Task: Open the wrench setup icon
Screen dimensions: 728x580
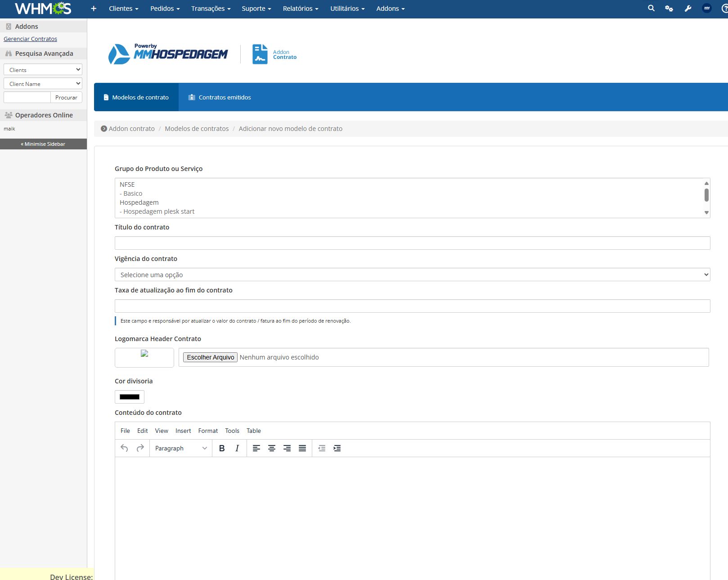Action: pyautogui.click(x=688, y=9)
